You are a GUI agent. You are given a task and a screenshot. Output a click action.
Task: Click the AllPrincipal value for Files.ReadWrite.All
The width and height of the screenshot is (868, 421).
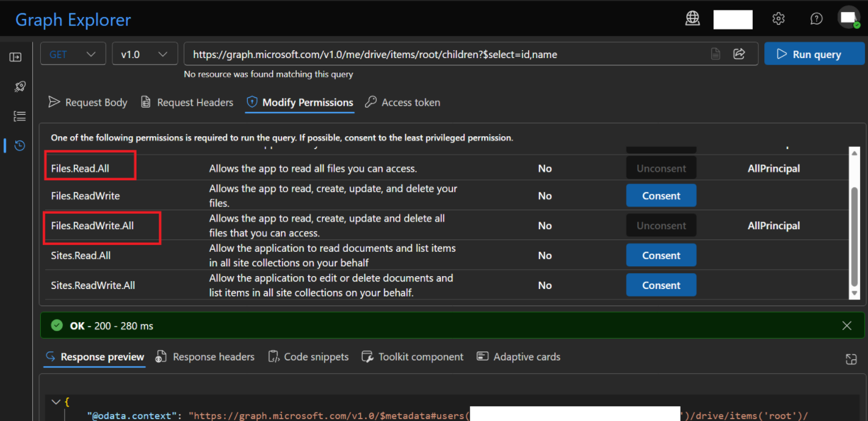pyautogui.click(x=773, y=225)
